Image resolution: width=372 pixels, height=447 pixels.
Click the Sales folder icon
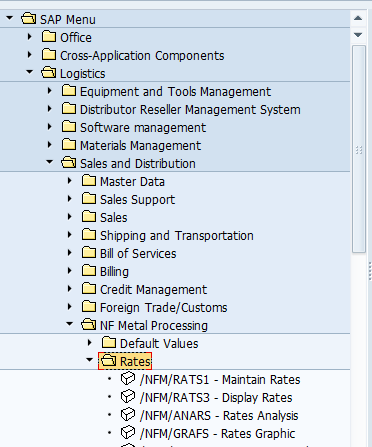tap(89, 217)
